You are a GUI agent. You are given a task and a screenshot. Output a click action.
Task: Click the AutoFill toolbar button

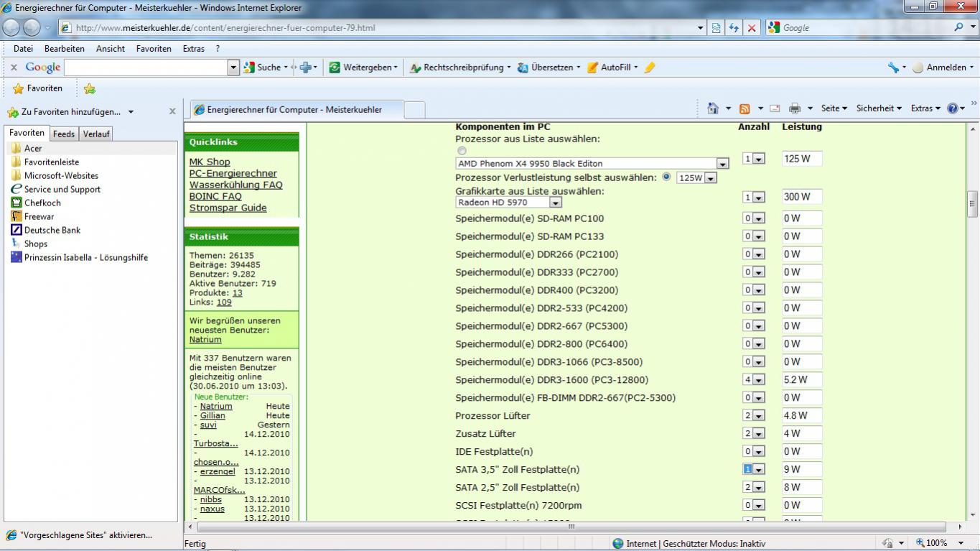tap(613, 68)
